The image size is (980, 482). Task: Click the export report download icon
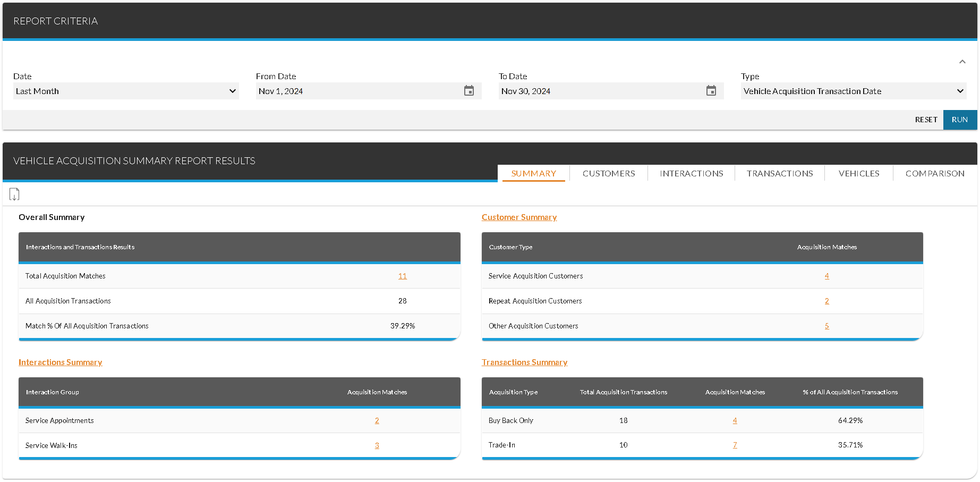(x=14, y=195)
